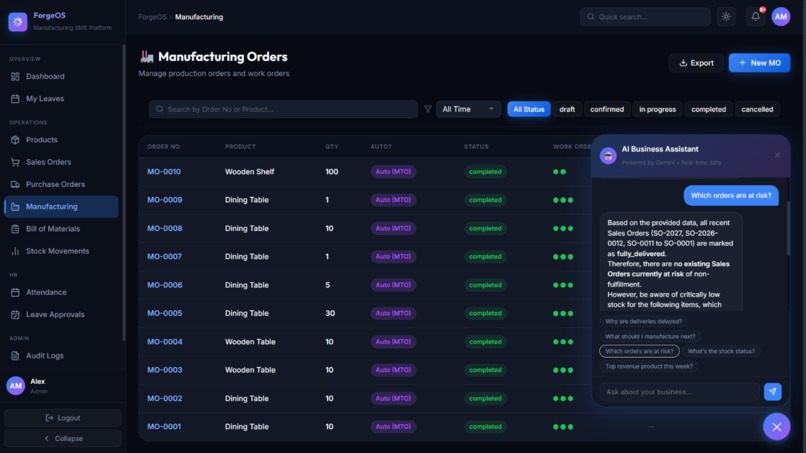Toggle light/dark theme sun icon

726,17
